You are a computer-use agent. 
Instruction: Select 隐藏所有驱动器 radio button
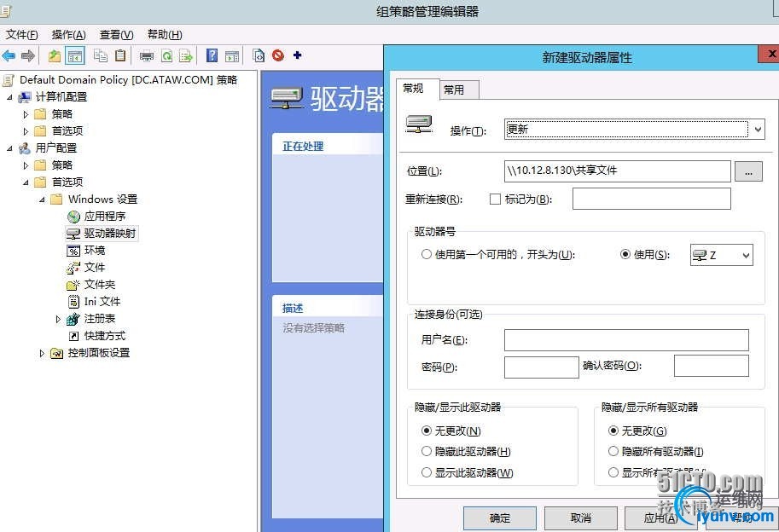613,451
